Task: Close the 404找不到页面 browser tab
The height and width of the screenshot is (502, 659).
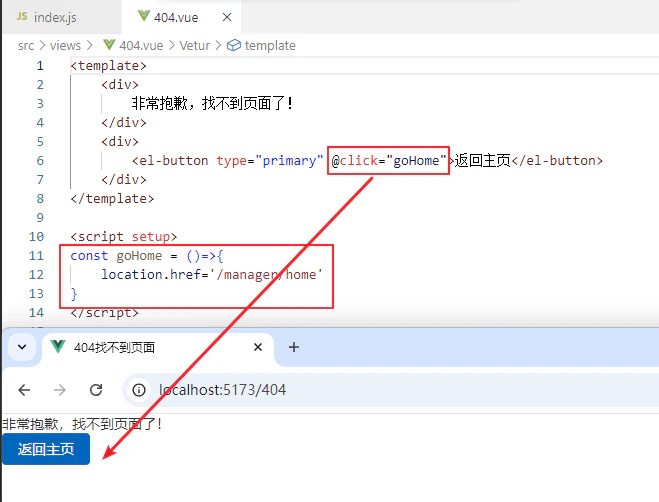Action: click(x=258, y=347)
